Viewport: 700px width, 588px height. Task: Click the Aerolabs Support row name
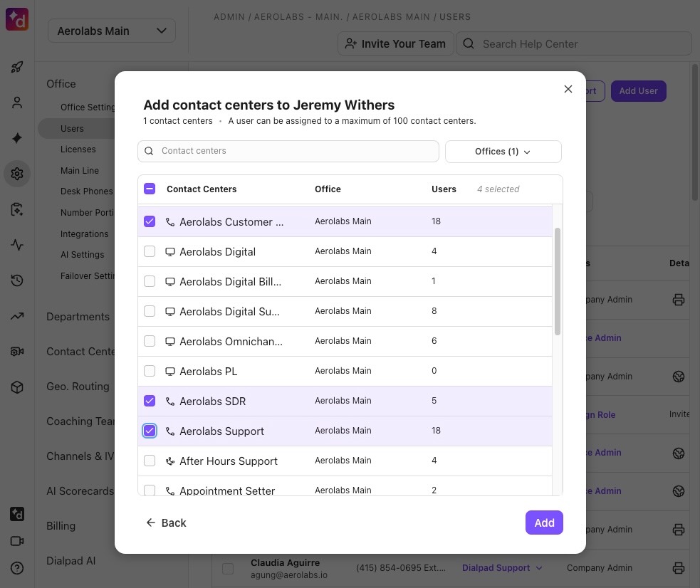tap(222, 431)
